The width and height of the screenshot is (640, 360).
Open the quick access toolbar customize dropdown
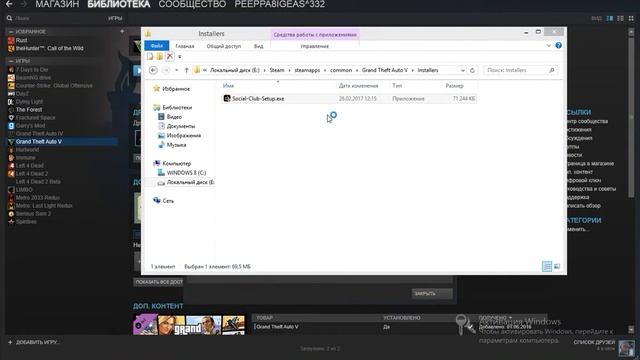point(180,57)
